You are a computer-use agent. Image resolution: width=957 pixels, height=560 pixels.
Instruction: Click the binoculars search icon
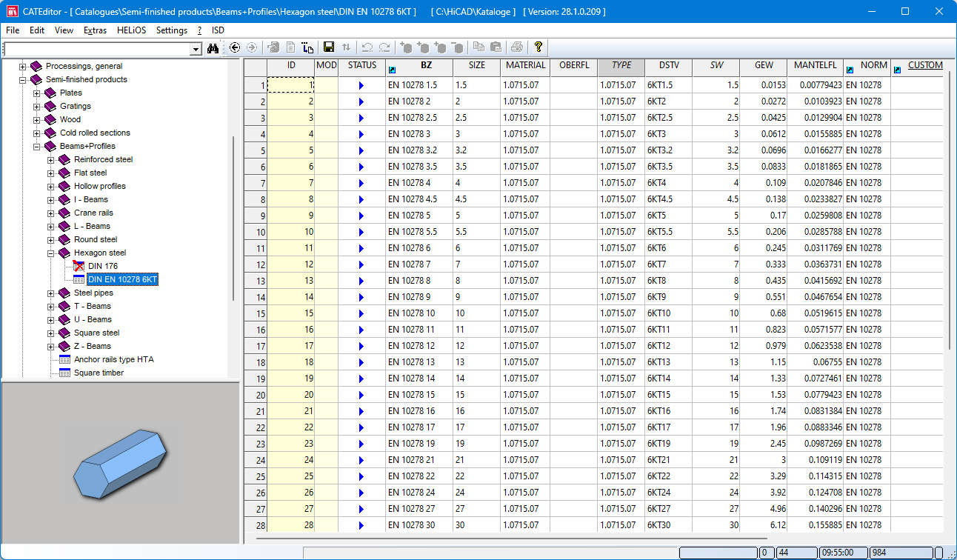pyautogui.click(x=213, y=47)
